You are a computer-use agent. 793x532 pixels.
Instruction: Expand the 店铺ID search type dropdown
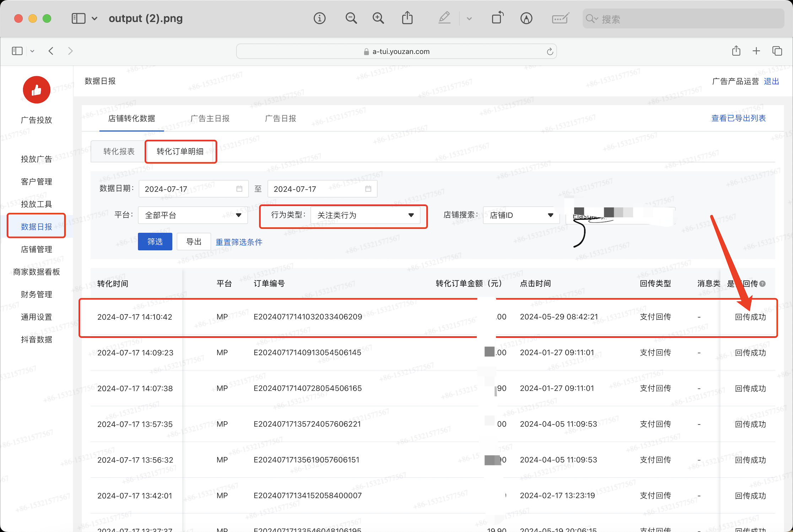(x=521, y=215)
